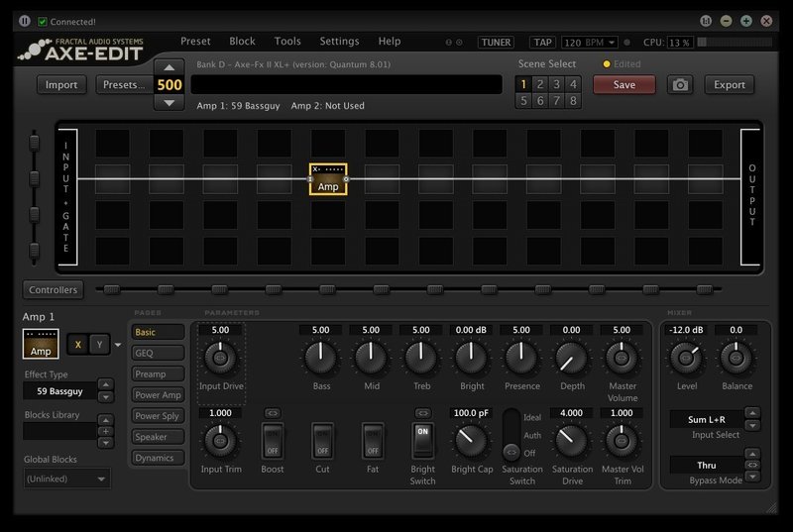Click Bypass Mode down arrow
Image resolution: width=793 pixels, height=532 pixels.
click(752, 477)
